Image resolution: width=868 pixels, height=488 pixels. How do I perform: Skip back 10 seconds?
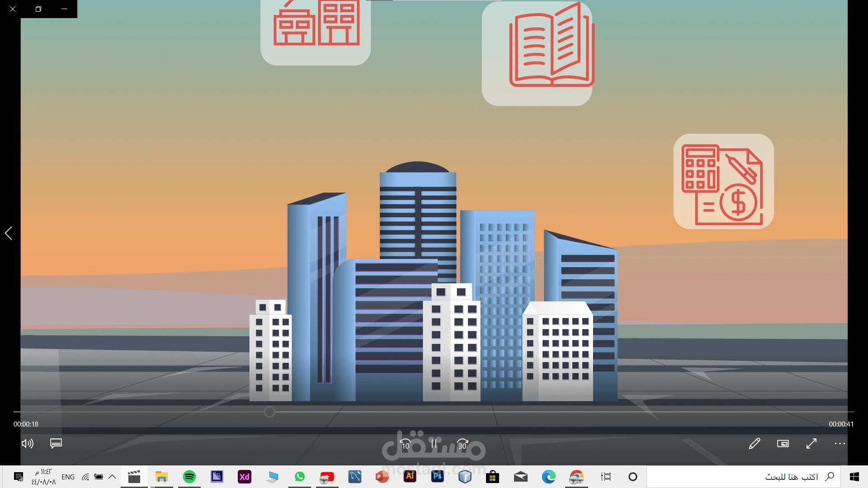click(406, 444)
